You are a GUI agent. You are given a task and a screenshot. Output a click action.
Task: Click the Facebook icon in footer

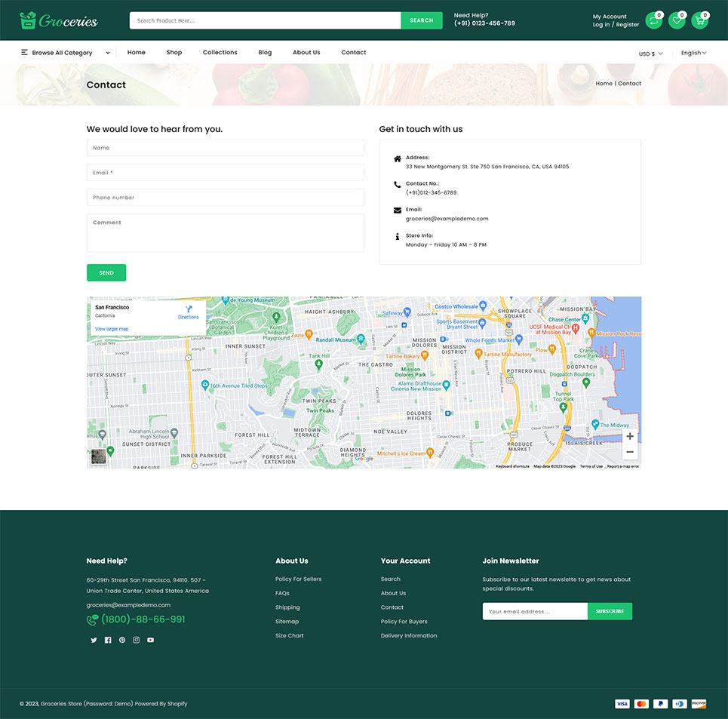108,640
